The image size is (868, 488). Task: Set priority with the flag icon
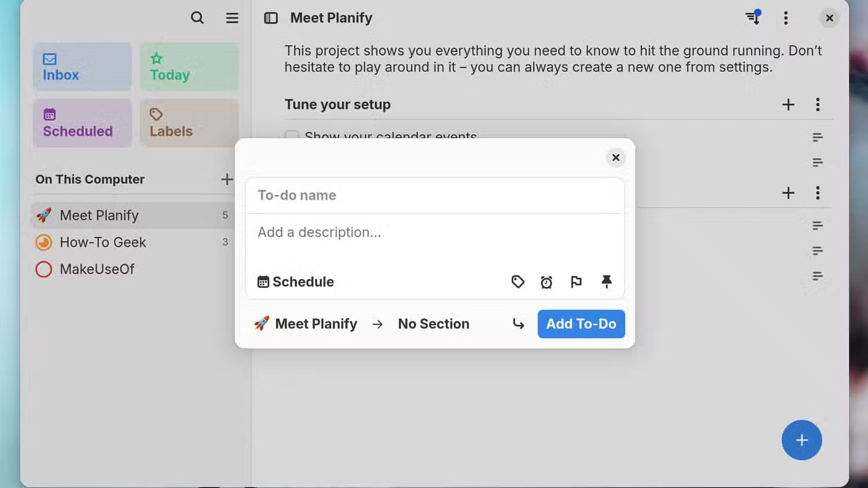point(576,282)
